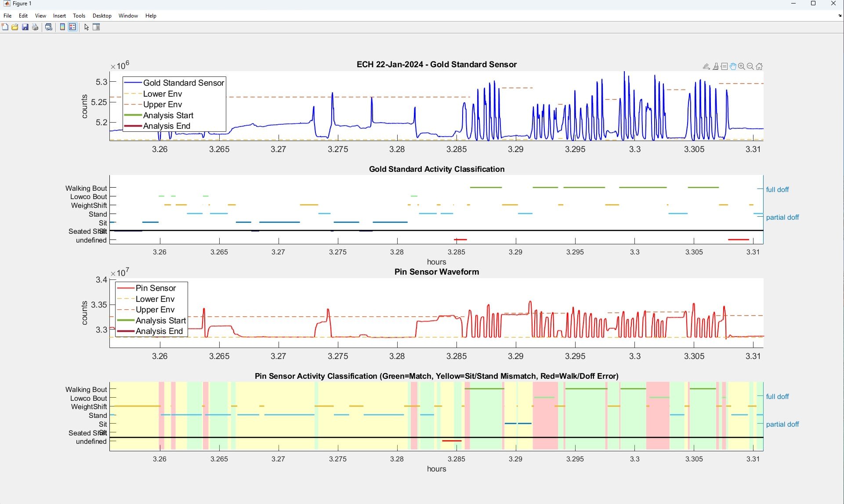Activate the Edit Plot arrow tool
Screen dimensions: 844x504
[x=87, y=27]
